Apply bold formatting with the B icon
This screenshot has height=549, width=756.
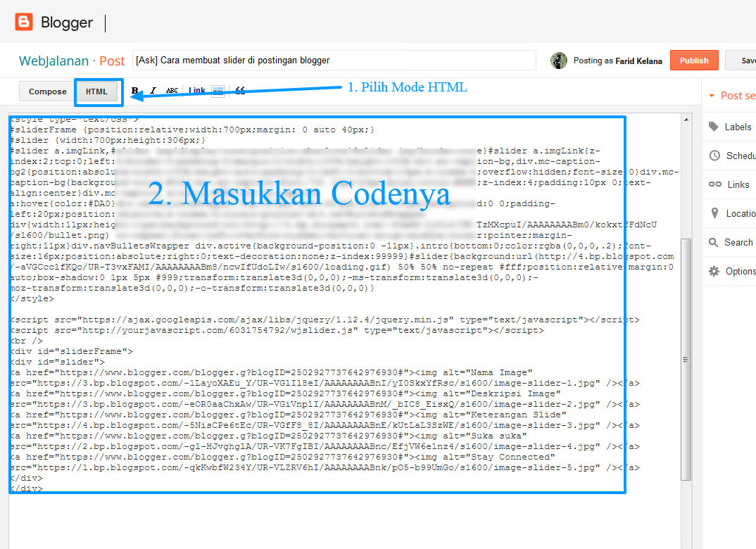click(135, 91)
